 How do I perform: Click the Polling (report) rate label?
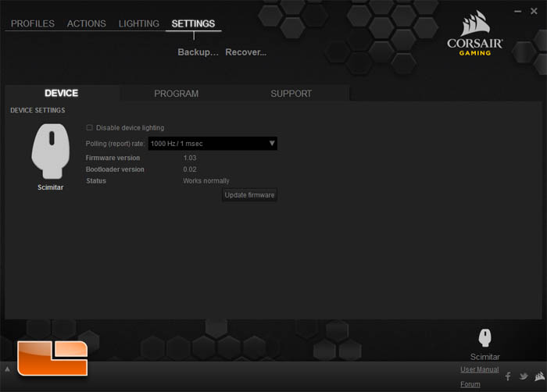click(115, 144)
